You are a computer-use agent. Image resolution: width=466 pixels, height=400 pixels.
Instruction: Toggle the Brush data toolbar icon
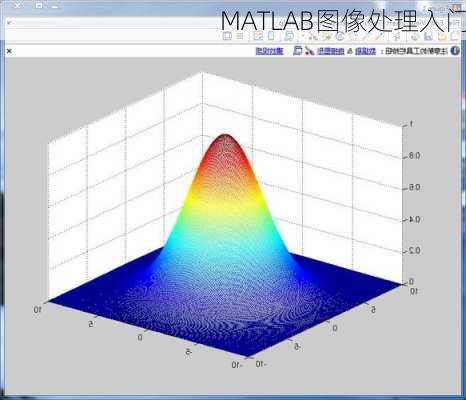pos(312,36)
